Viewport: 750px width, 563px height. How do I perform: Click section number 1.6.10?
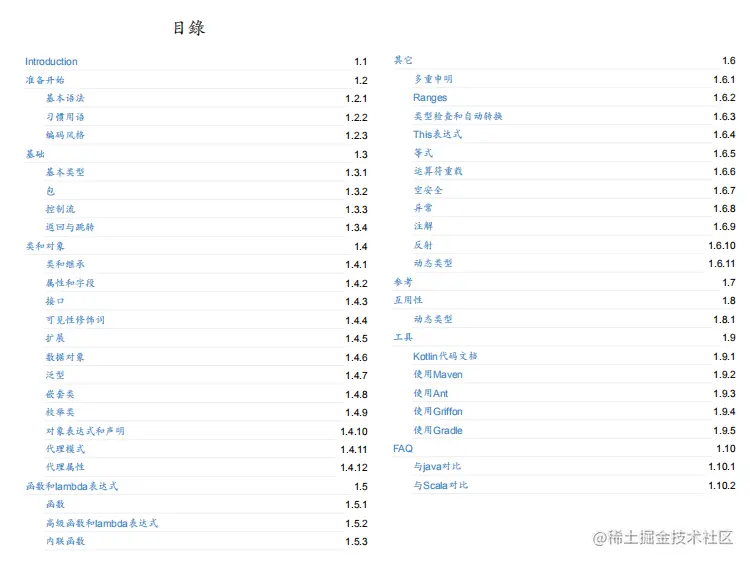click(x=722, y=245)
